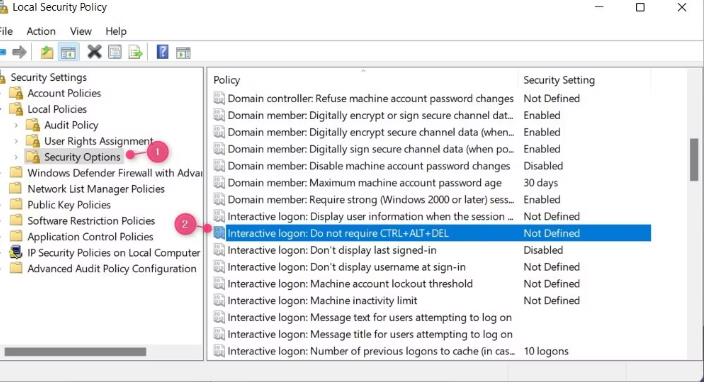The image size is (716, 392).
Task: Select Security Settings root node
Action: pyautogui.click(x=48, y=77)
